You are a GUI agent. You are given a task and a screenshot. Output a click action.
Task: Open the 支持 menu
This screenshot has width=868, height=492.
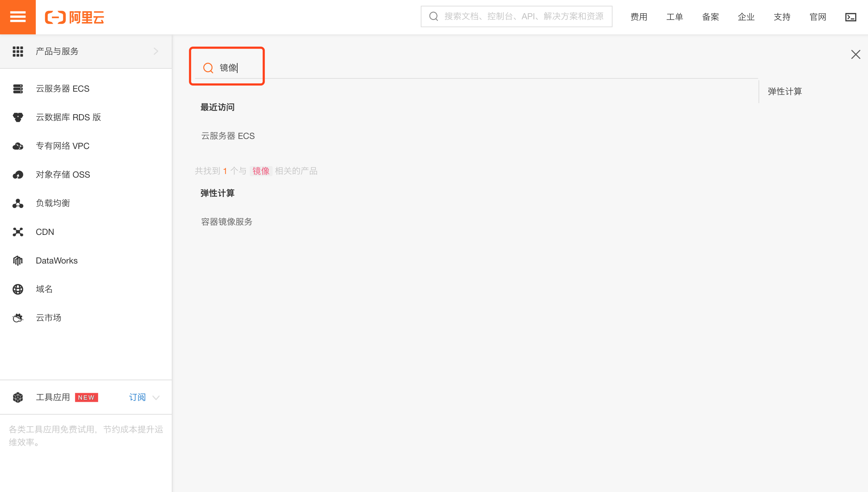pyautogui.click(x=782, y=17)
